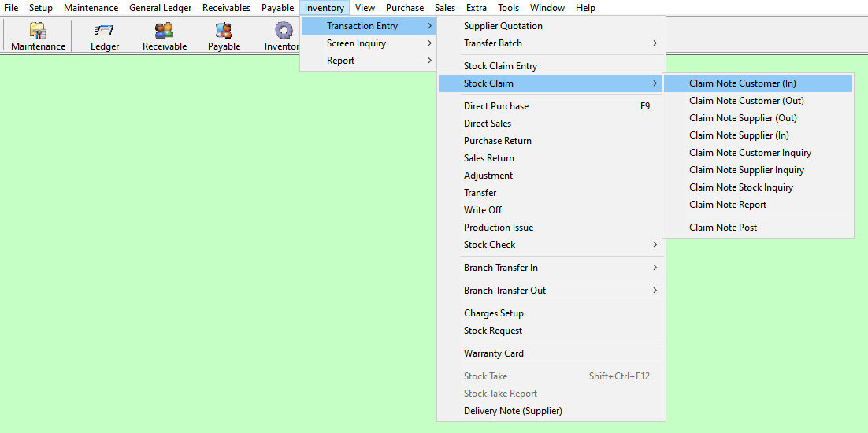
Task: Open the Payable menu in menu bar
Action: pyautogui.click(x=278, y=8)
